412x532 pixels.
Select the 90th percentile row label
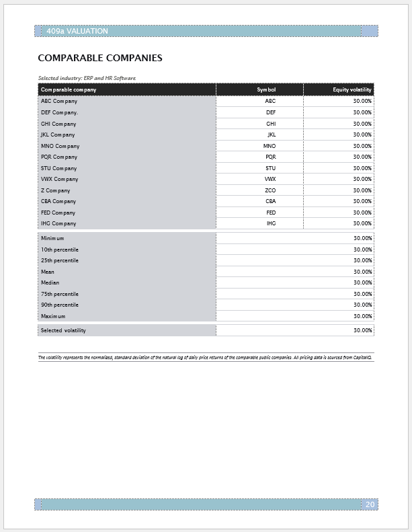[59, 305]
